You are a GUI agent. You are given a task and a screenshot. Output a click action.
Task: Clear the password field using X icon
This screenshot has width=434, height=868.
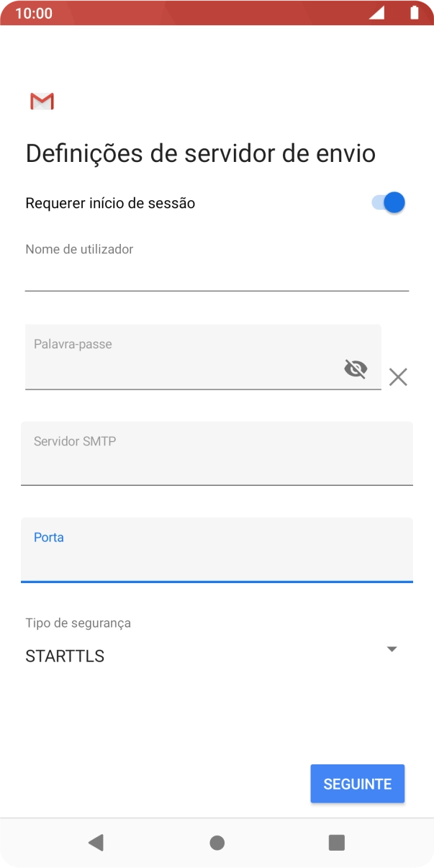(x=398, y=376)
